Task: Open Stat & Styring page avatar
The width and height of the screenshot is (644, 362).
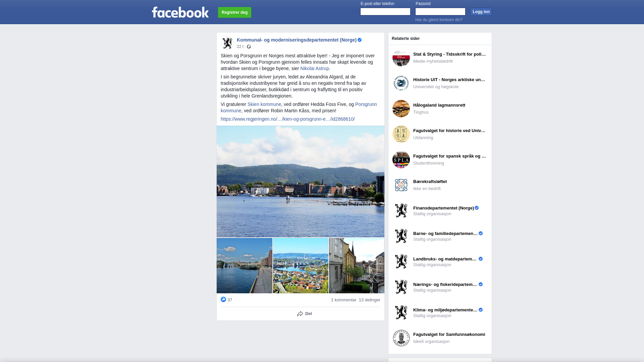Action: 401,58
